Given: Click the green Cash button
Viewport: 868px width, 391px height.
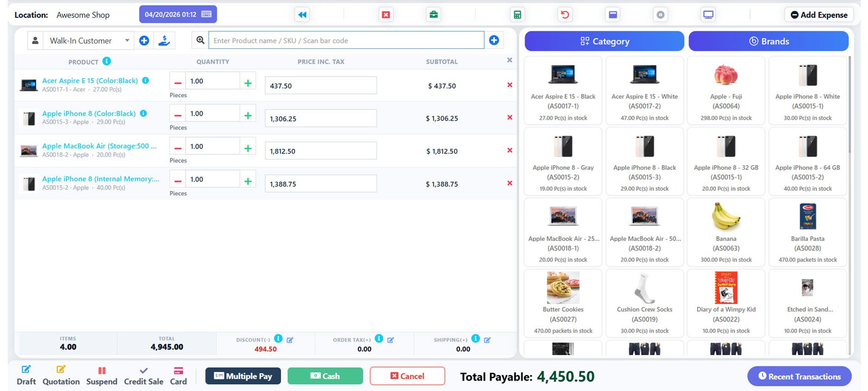Looking at the screenshot, I should [325, 376].
